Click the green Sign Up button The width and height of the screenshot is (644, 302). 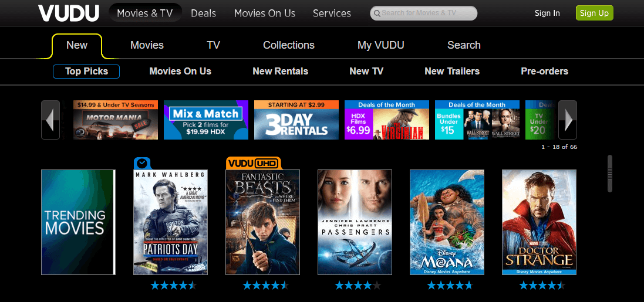pyautogui.click(x=594, y=13)
